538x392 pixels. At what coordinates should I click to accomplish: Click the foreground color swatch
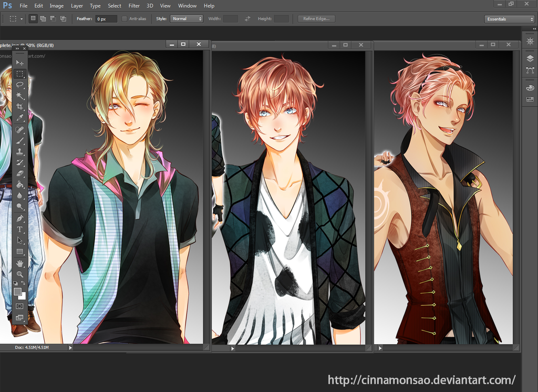pos(17,292)
